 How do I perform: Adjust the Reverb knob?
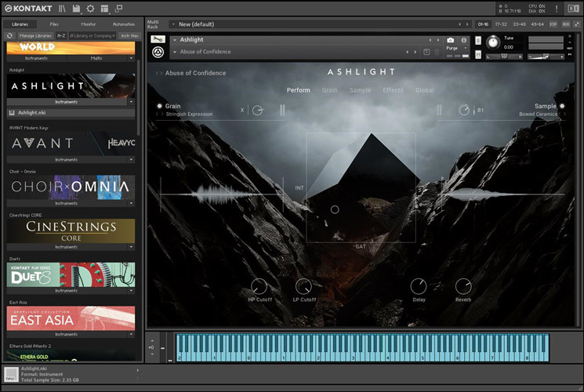point(463,286)
